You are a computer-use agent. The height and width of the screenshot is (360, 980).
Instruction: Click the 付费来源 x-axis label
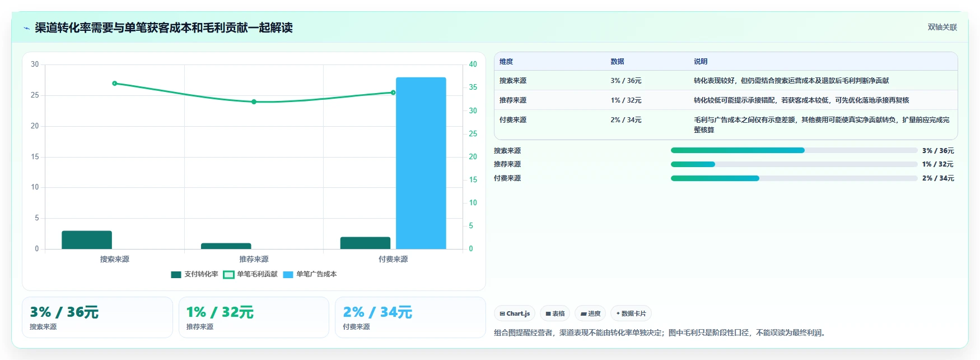(393, 259)
